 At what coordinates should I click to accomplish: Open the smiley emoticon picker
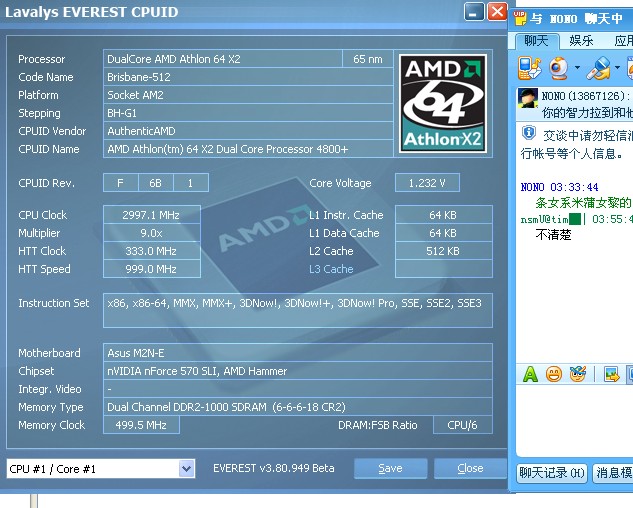[x=554, y=374]
